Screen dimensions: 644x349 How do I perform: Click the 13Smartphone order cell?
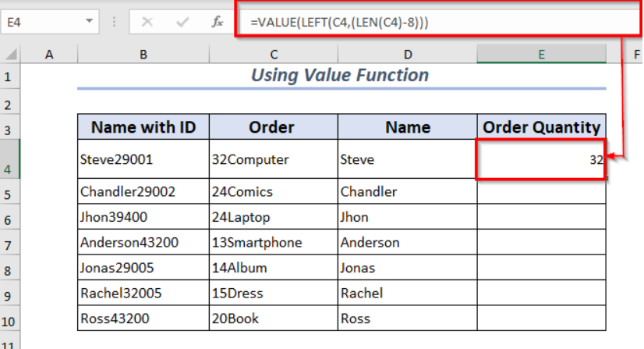pyautogui.click(x=273, y=243)
